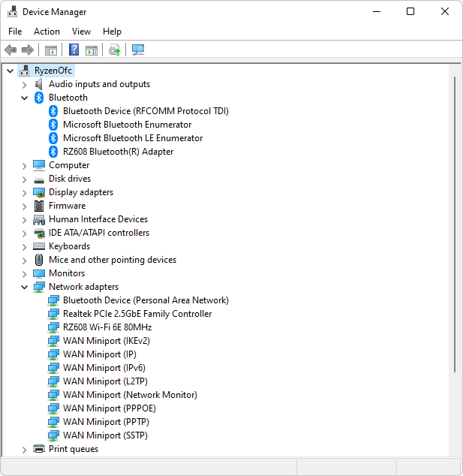The width and height of the screenshot is (463, 476).
Task: Open the Action menu
Action: click(x=47, y=32)
